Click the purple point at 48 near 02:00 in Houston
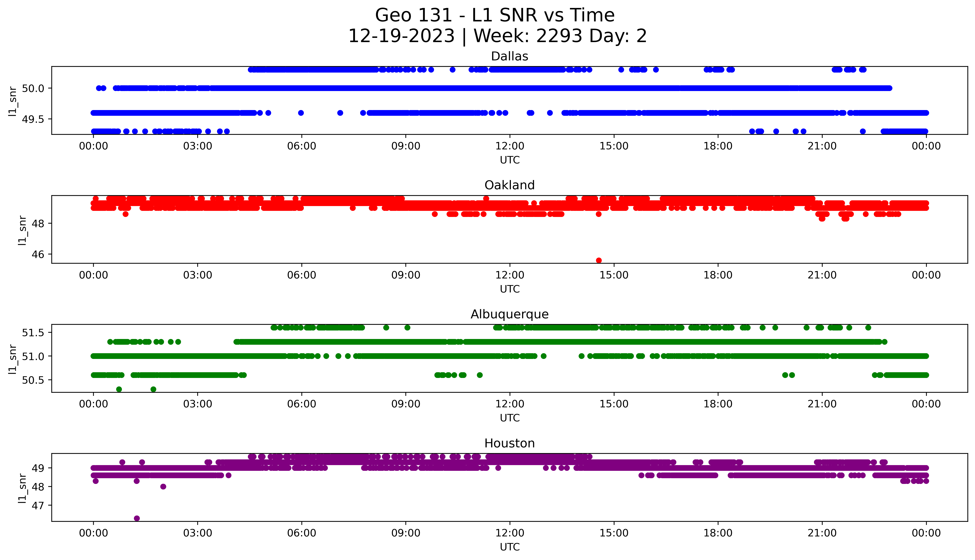Viewport: 975px width, 560px height. tap(163, 487)
